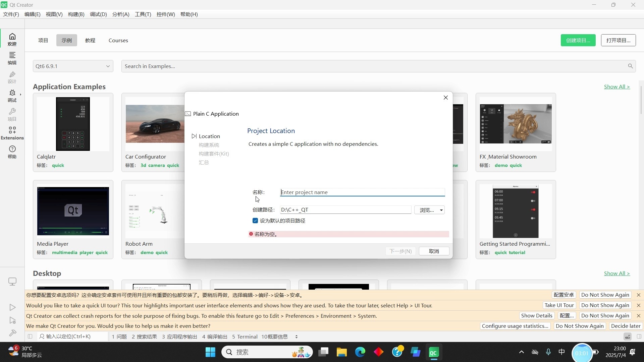Viewport: 644px width, 362px height.
Task: Click Show All for Desktop examples
Action: [x=617, y=273]
